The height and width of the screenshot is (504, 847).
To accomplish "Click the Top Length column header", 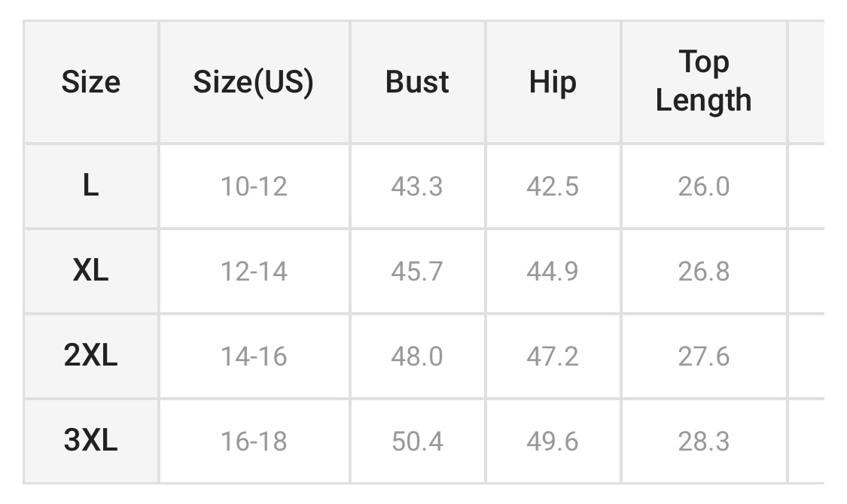I will (703, 82).
